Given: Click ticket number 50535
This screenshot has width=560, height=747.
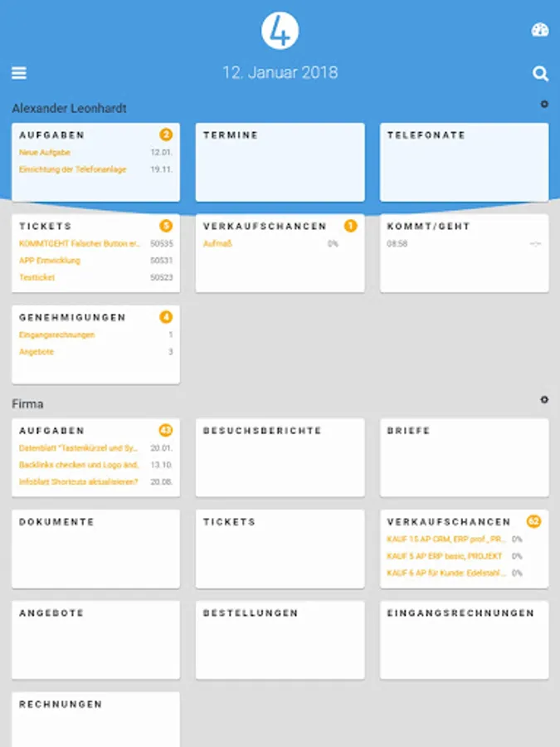Looking at the screenshot, I should (x=162, y=243).
